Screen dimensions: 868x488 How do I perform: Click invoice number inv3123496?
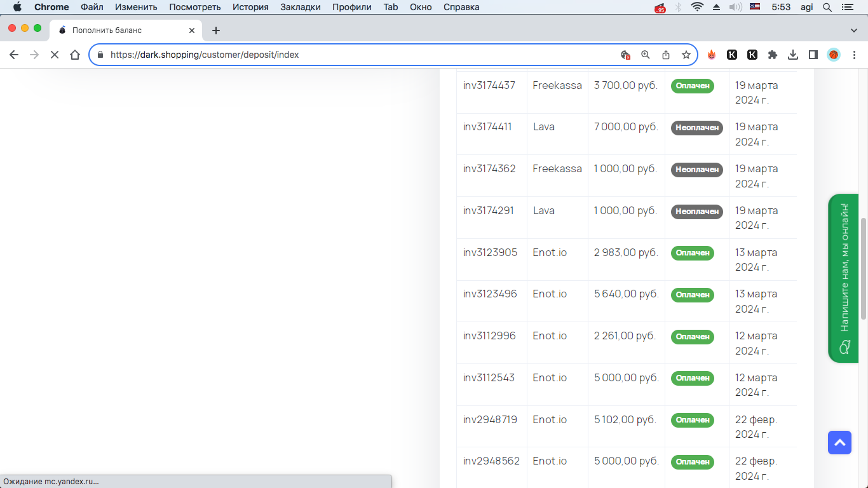(490, 294)
